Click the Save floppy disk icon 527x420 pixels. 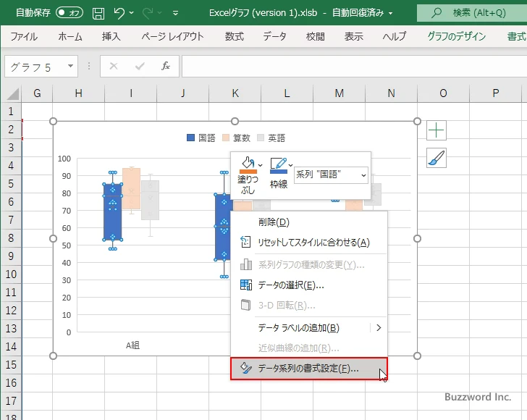coord(98,13)
